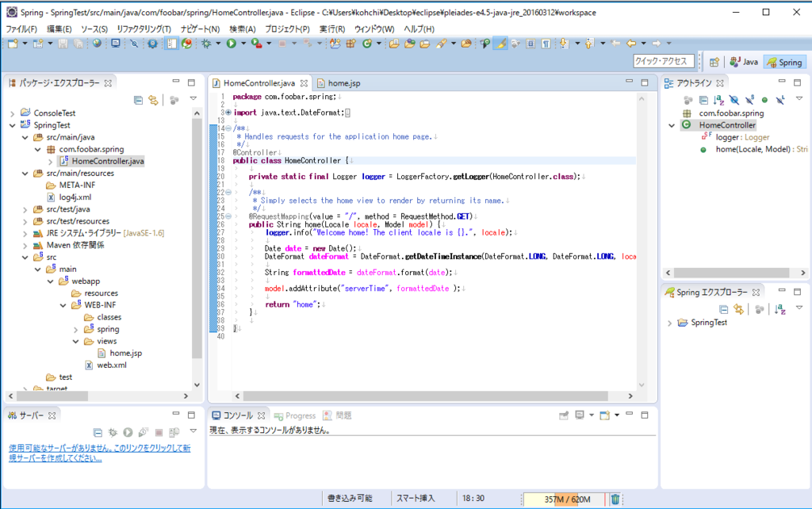Go to the Previous Annotation arrow icon
This screenshot has height=509, width=812.
point(589,44)
